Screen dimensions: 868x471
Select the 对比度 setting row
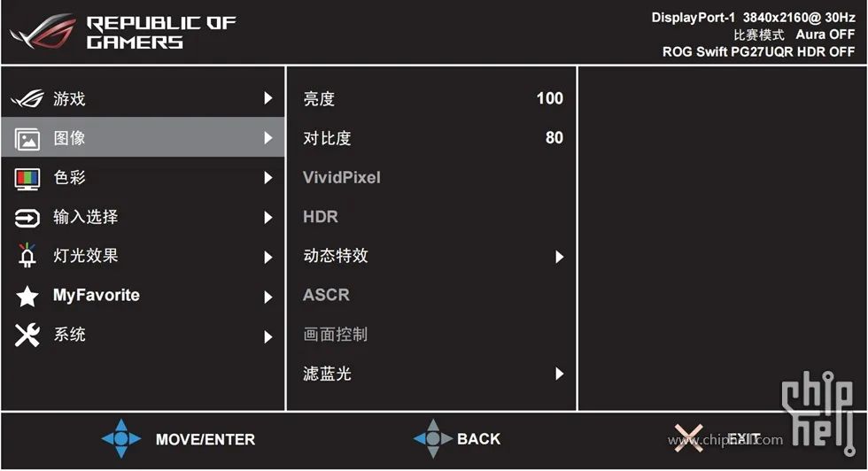[432, 138]
